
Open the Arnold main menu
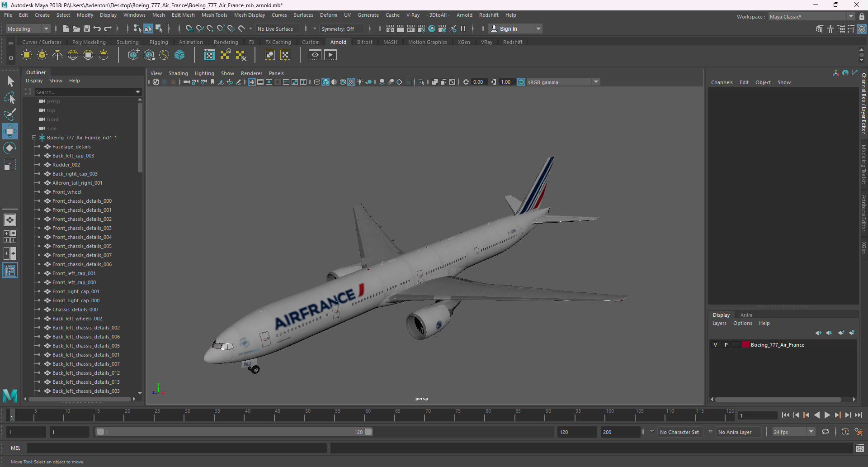[464, 15]
